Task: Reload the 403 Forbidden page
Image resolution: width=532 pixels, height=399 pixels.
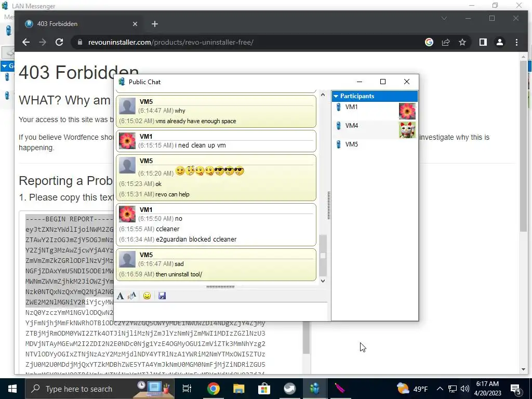Action: point(59,43)
